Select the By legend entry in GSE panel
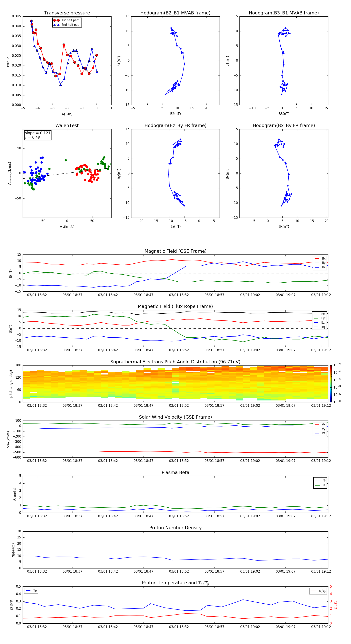Image resolution: width=351 pixels, height=644 pixels. (320, 263)
